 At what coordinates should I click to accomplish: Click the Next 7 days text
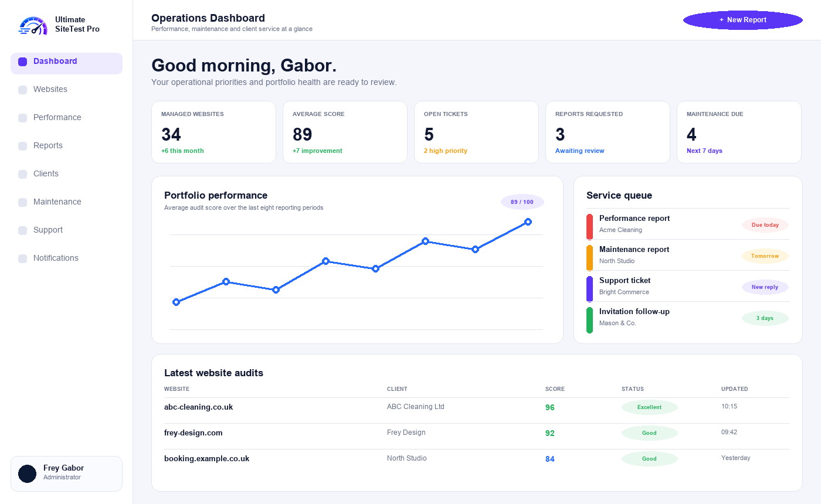pyautogui.click(x=704, y=151)
